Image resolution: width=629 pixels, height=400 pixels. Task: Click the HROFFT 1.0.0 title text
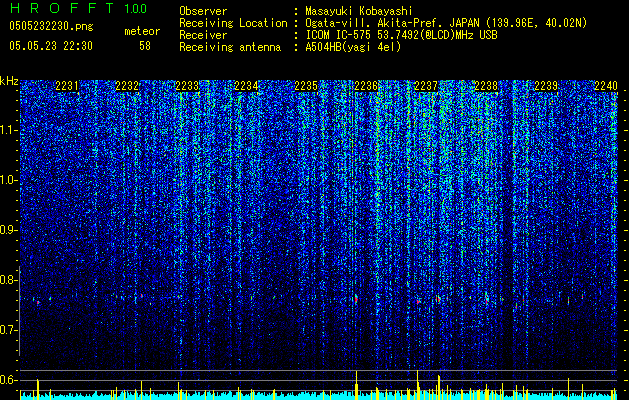78,8
